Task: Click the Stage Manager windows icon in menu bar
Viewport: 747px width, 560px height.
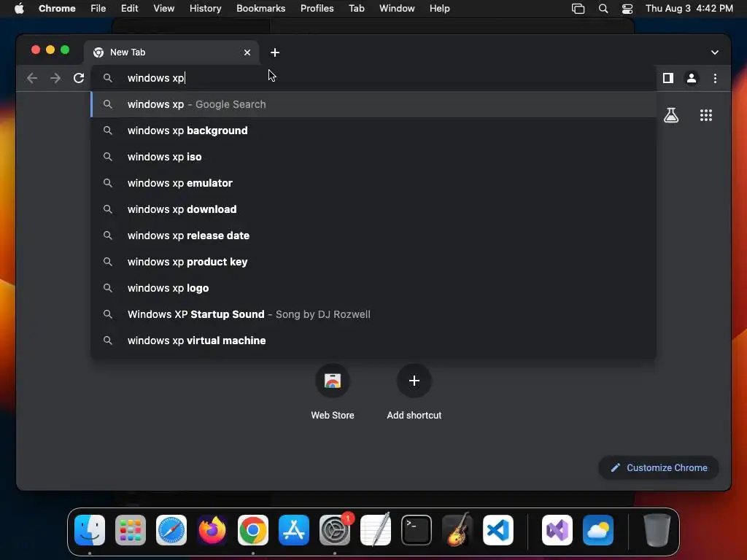Action: coord(578,9)
